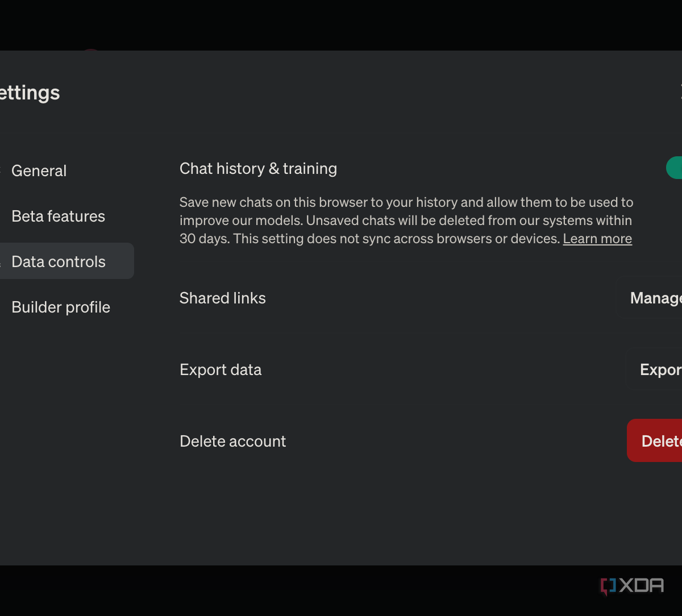Click the gear icon beside General
This screenshot has height=616, width=682.
click(x=1, y=170)
